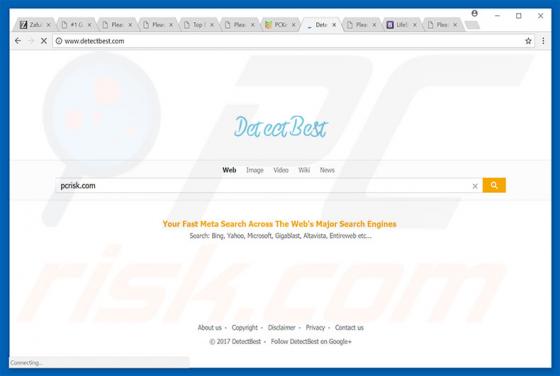The height and width of the screenshot is (376, 560).
Task: Click the Meta Search tagline heading
Action: coord(279,224)
